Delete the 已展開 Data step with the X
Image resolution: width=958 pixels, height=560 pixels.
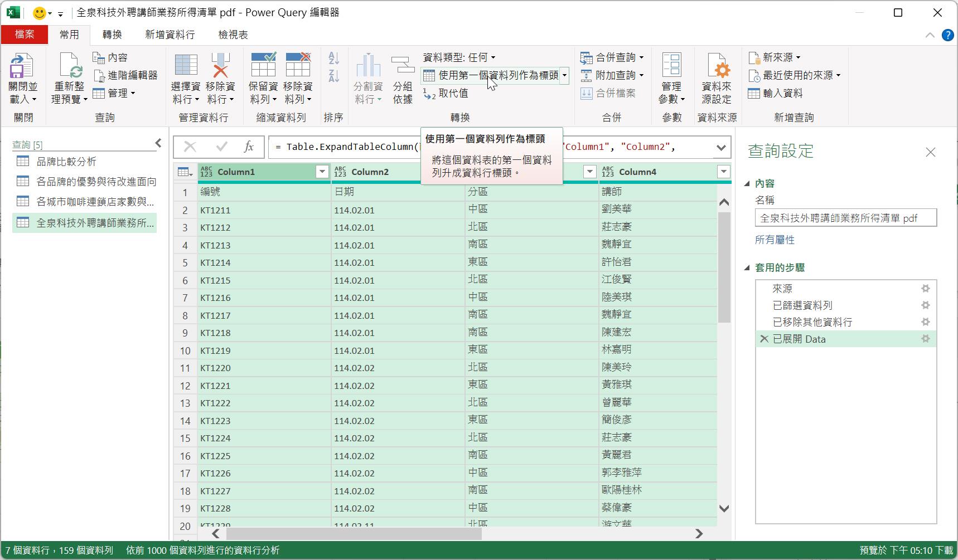click(x=764, y=339)
